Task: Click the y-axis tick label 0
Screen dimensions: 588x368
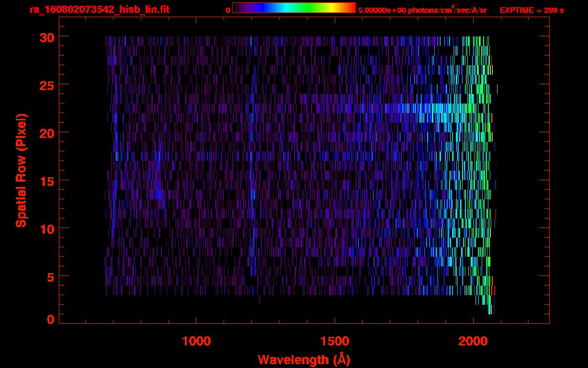Action: click(x=50, y=320)
